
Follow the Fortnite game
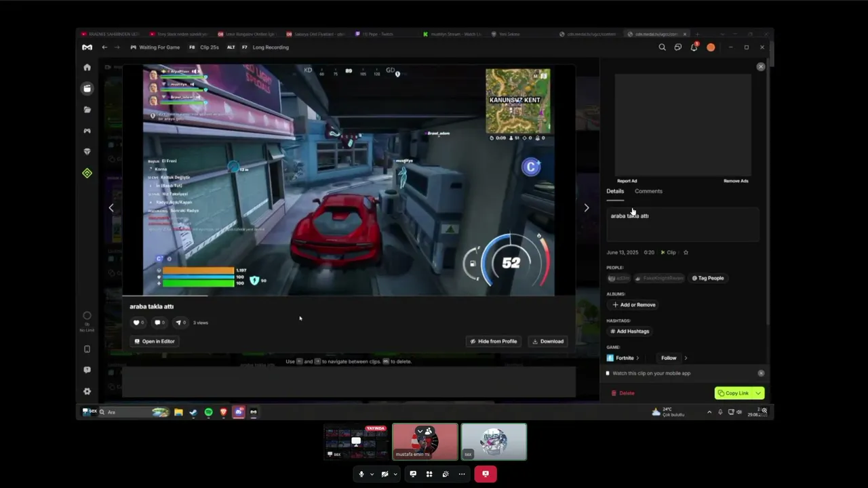tap(669, 358)
